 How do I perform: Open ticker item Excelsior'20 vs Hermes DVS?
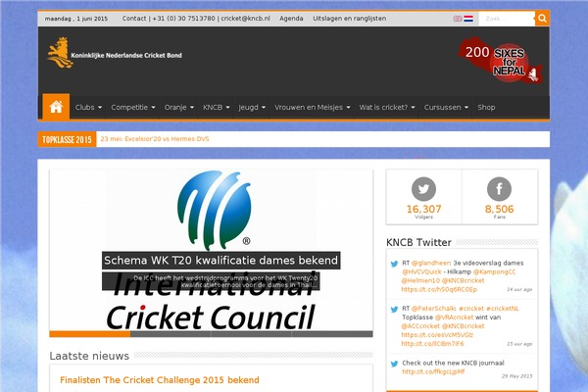(155, 139)
